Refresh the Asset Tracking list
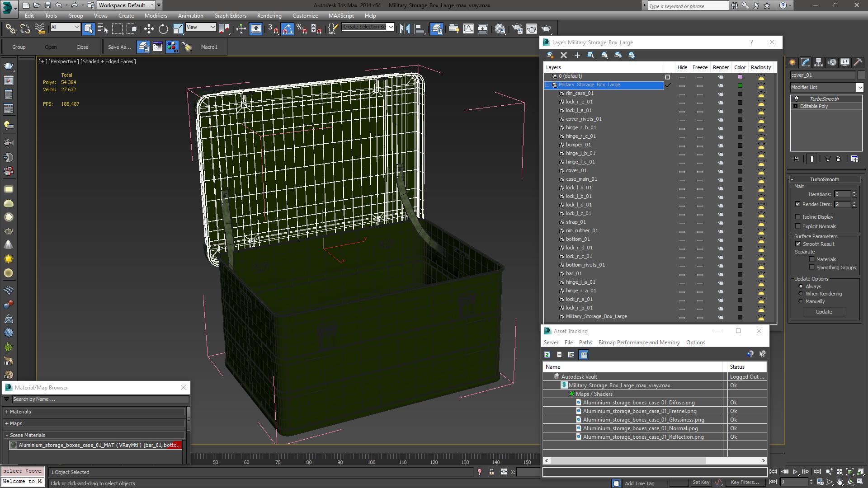This screenshot has width=868, height=488. click(x=547, y=355)
